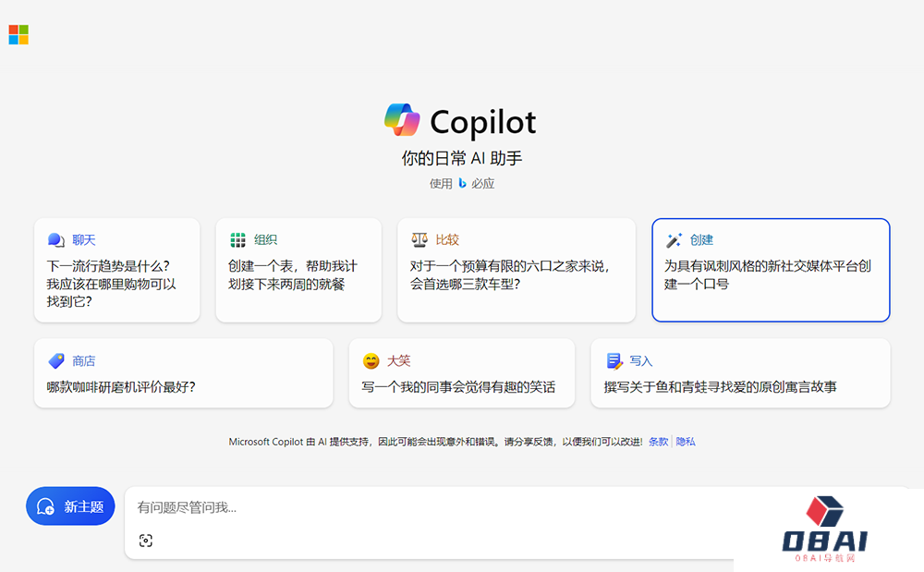Click the laughing emoji icon beside 大笑
Viewport: 924px width, 572px height.
click(371, 361)
